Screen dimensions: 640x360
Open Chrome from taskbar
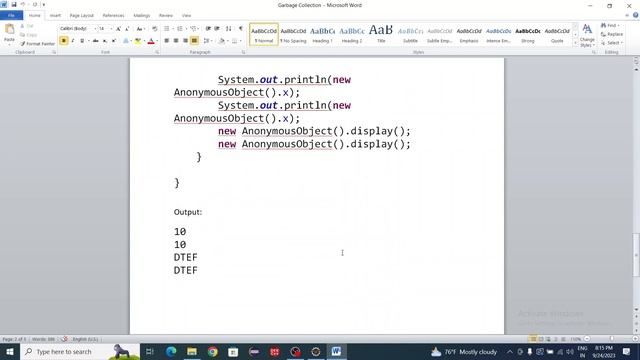point(213,351)
